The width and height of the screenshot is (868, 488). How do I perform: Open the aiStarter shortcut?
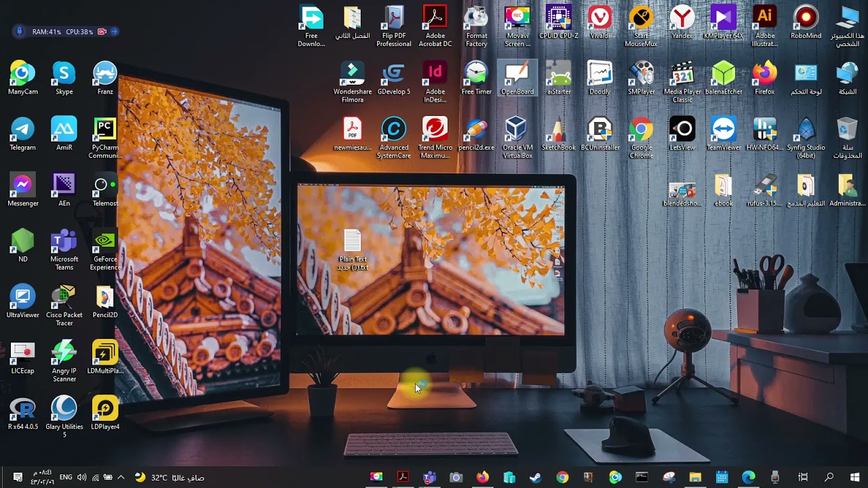[559, 79]
